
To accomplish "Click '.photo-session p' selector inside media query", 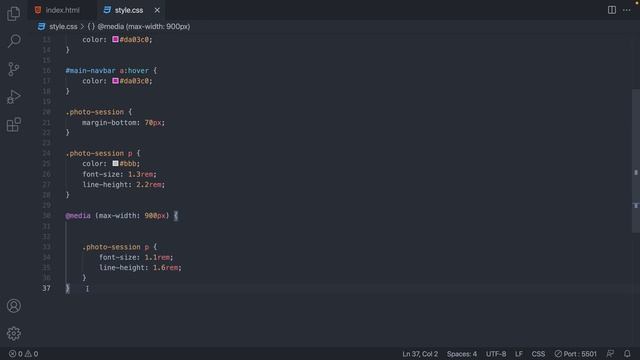I will pos(116,247).
